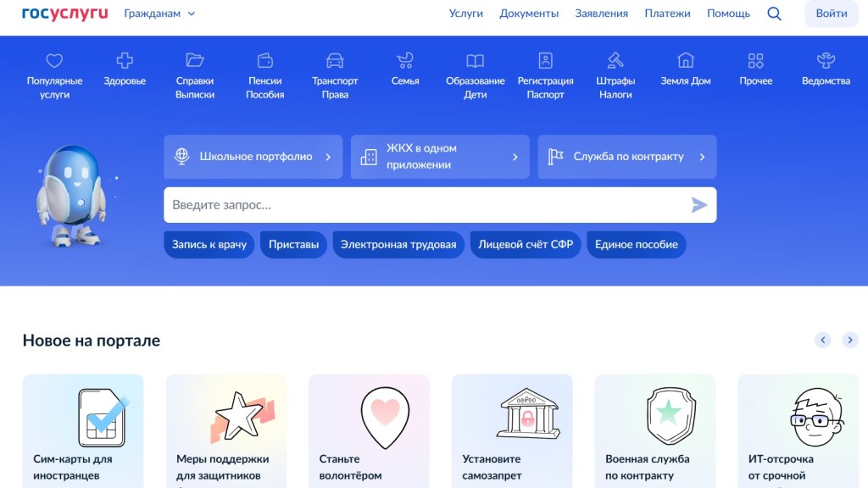Open the Платежи menu item
Image resolution: width=868 pixels, height=488 pixels.
667,14
